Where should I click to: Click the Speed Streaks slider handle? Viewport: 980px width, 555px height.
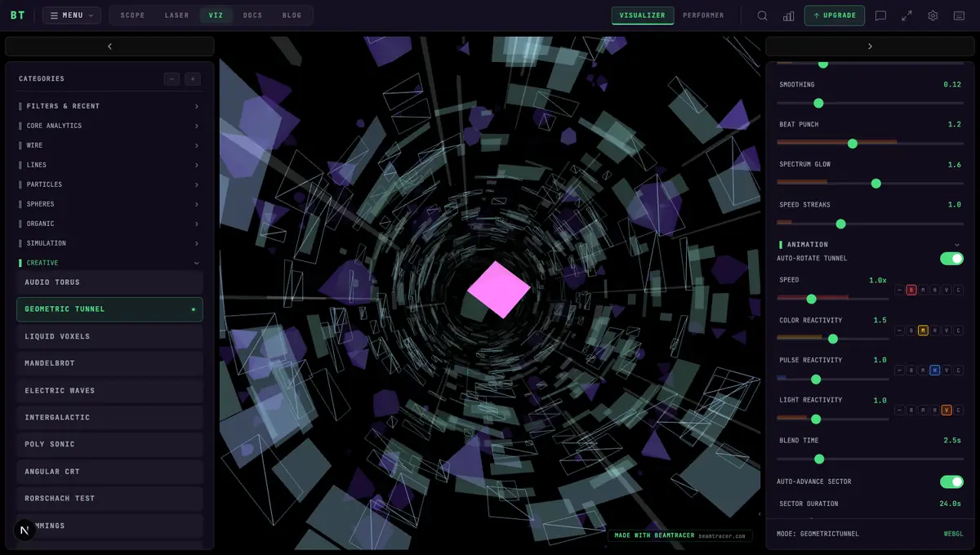[x=841, y=224]
